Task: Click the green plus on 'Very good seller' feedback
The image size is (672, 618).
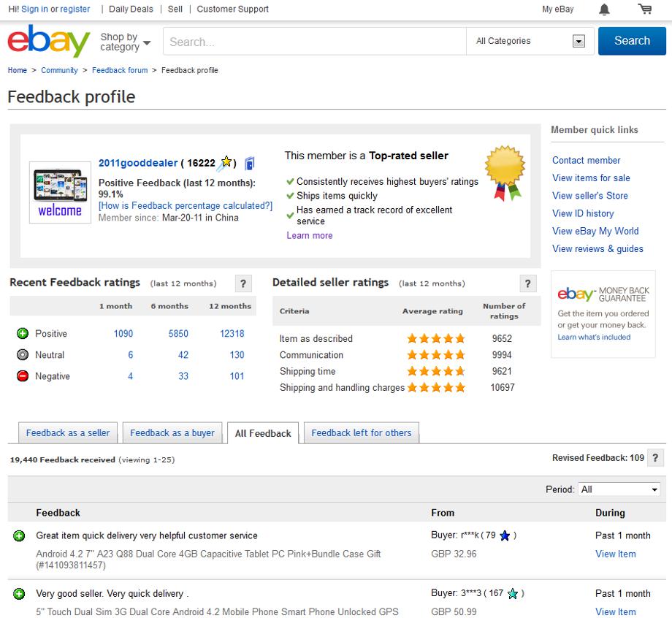Action: (x=19, y=594)
